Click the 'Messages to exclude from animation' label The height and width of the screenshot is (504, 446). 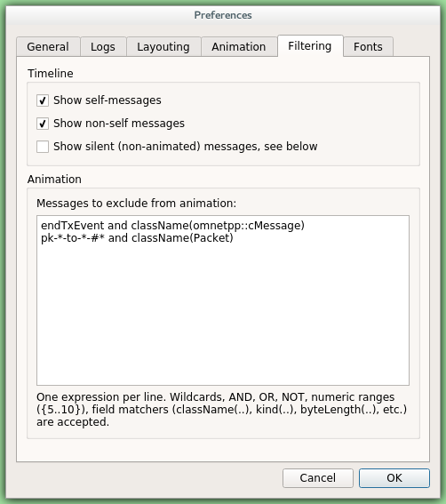[x=136, y=204]
